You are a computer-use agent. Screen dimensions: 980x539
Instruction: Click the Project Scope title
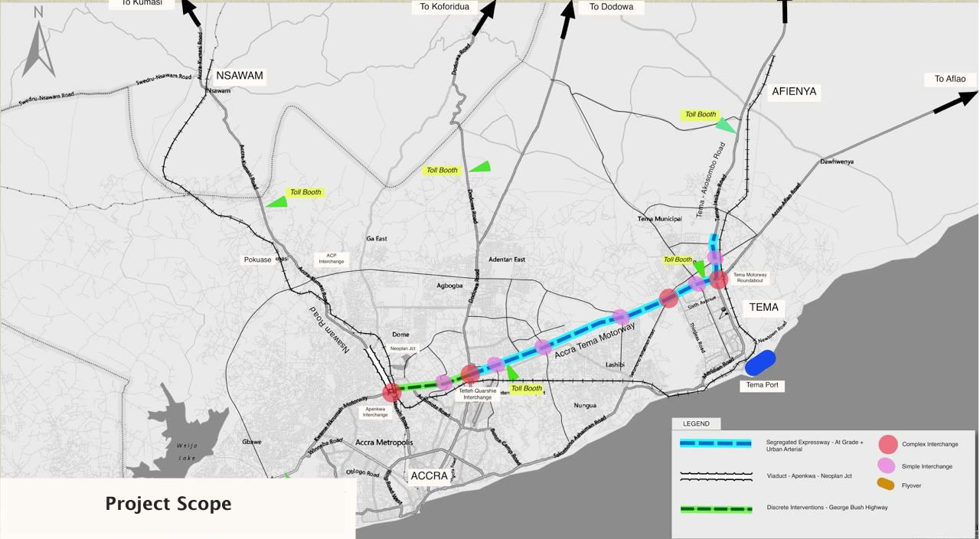click(168, 504)
